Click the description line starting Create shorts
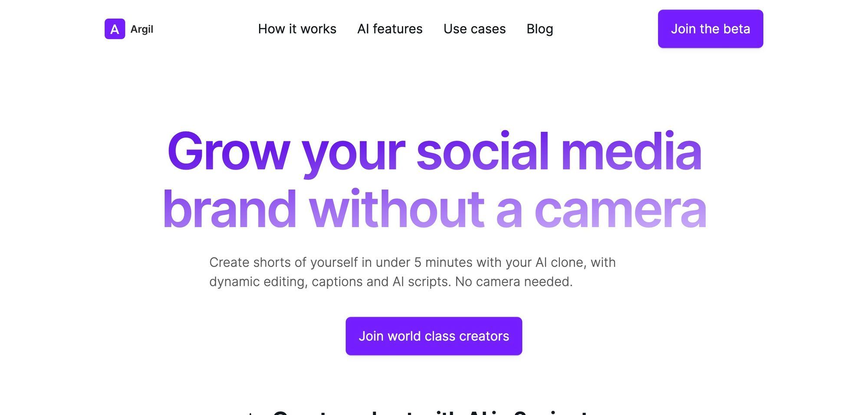 [412, 262]
